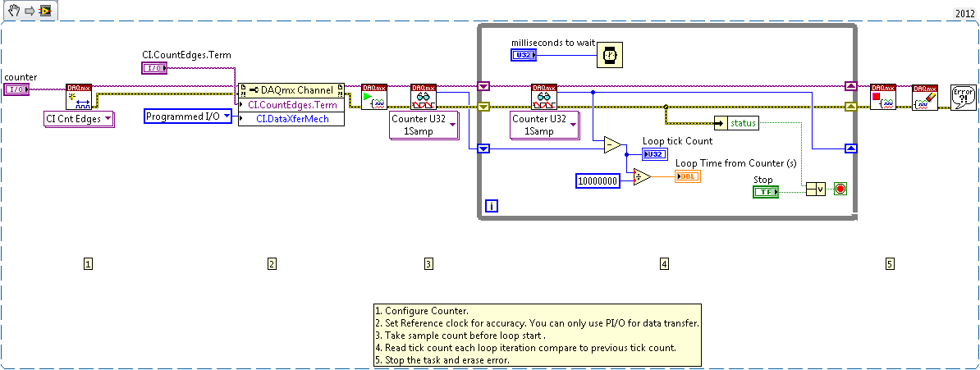Click the purple task shift register on right
Screen dimensions: 980x370
tap(850, 86)
